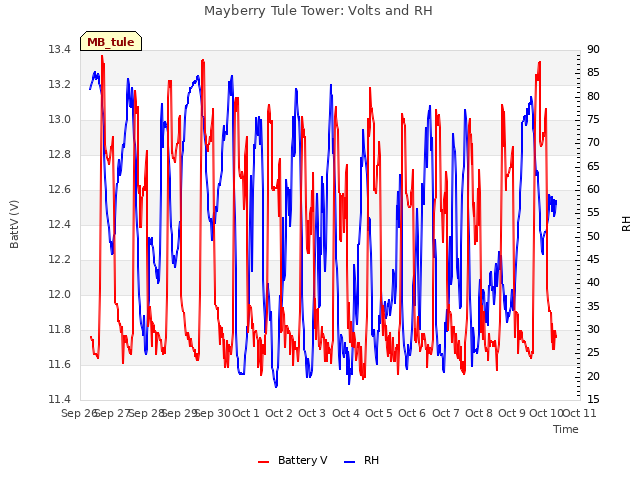
Task: Click the 13.4 tick on the voltage axis
Action: [x=59, y=50]
